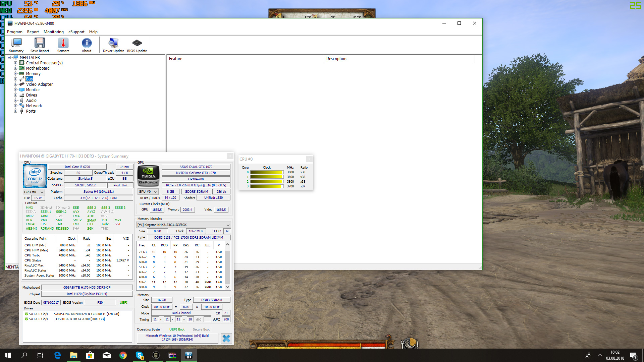The image size is (644, 362).
Task: Open the GPU #0 selector dropdown
Action: pos(148,192)
